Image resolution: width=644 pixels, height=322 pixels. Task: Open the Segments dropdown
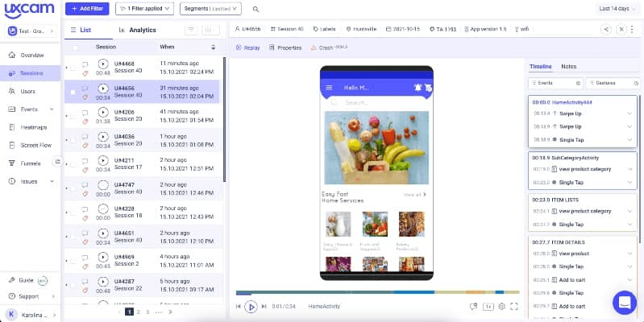click(210, 9)
